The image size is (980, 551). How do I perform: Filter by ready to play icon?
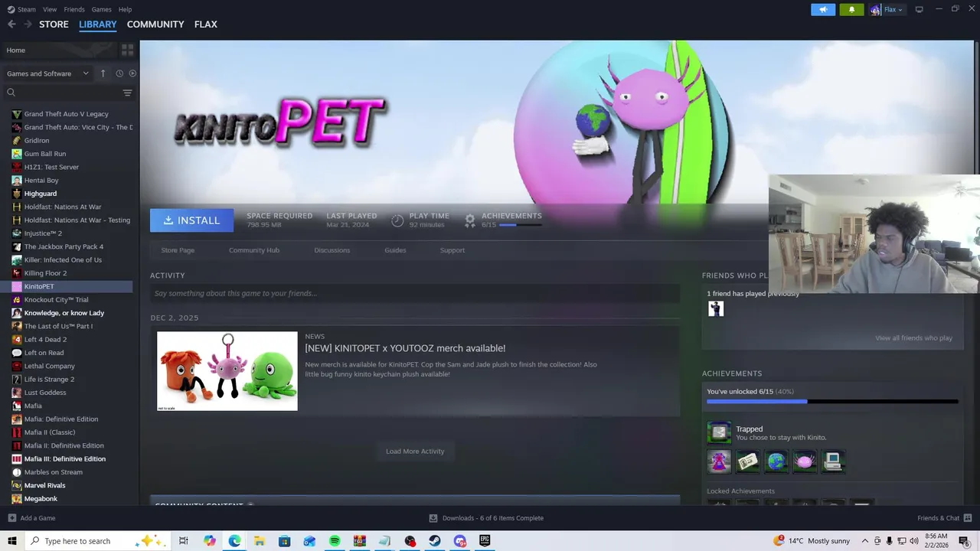132,73
